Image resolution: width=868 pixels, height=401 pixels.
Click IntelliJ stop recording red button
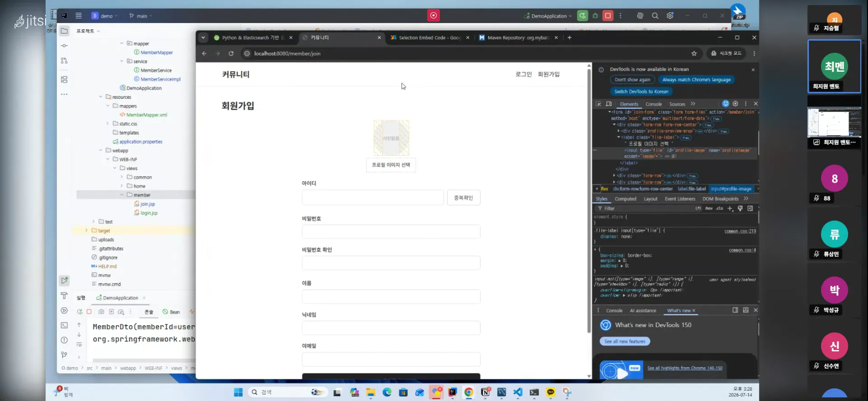[x=434, y=15]
